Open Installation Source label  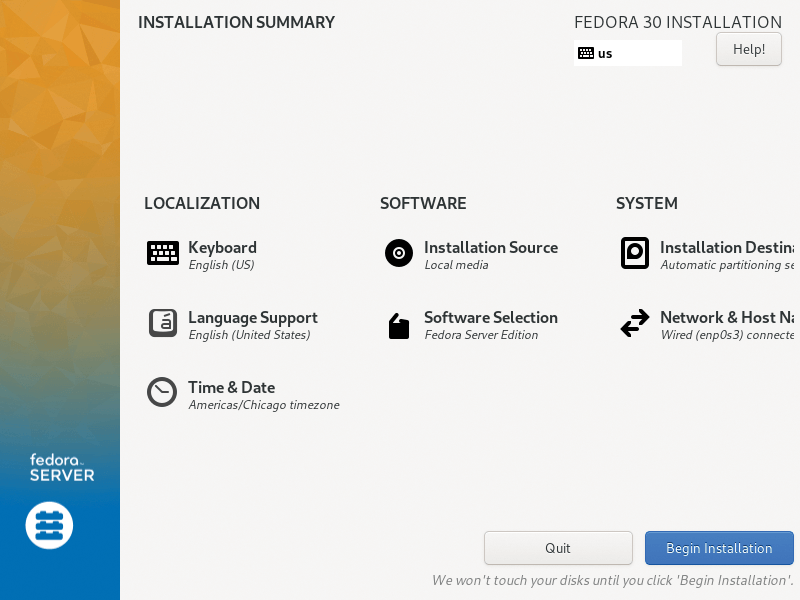[491, 247]
